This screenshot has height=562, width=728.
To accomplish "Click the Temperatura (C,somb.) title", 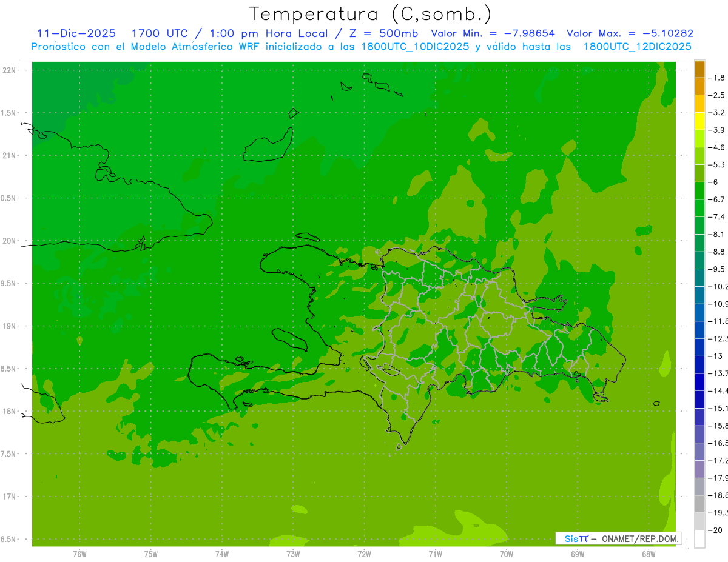I will tap(371, 13).
